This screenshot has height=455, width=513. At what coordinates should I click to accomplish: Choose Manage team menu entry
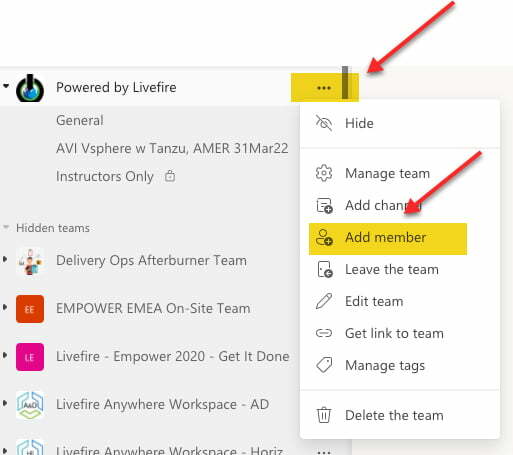pos(400,173)
